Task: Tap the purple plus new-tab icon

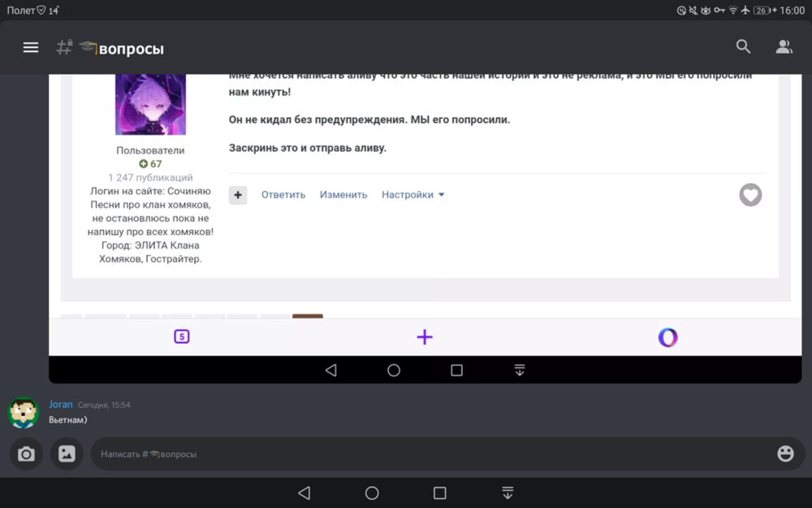Action: coord(425,337)
